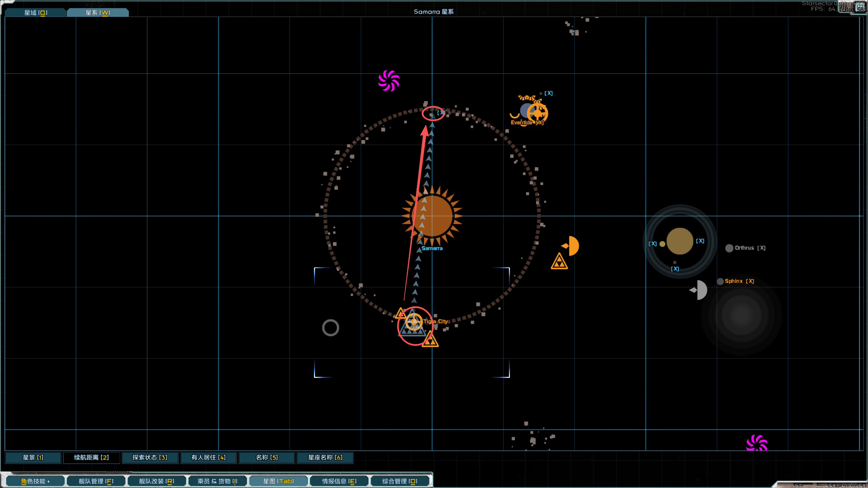Click the Eventide planet station icon
The image size is (868, 488).
click(537, 113)
